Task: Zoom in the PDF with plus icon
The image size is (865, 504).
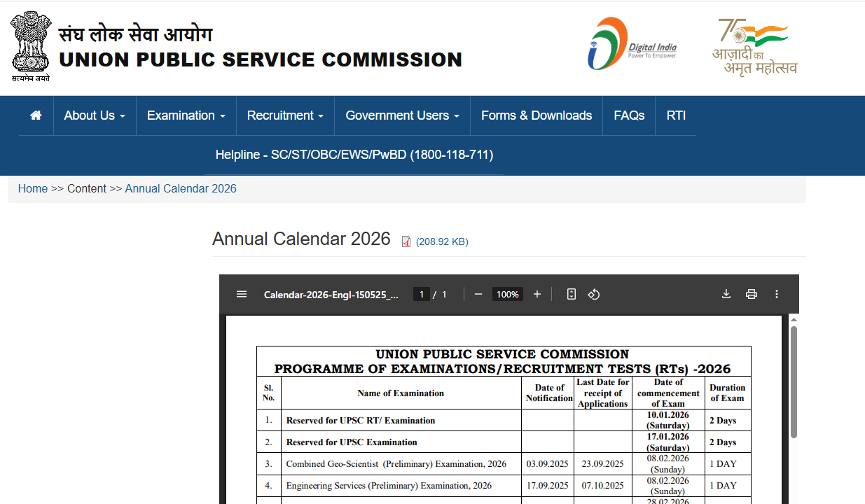Action: pos(537,294)
